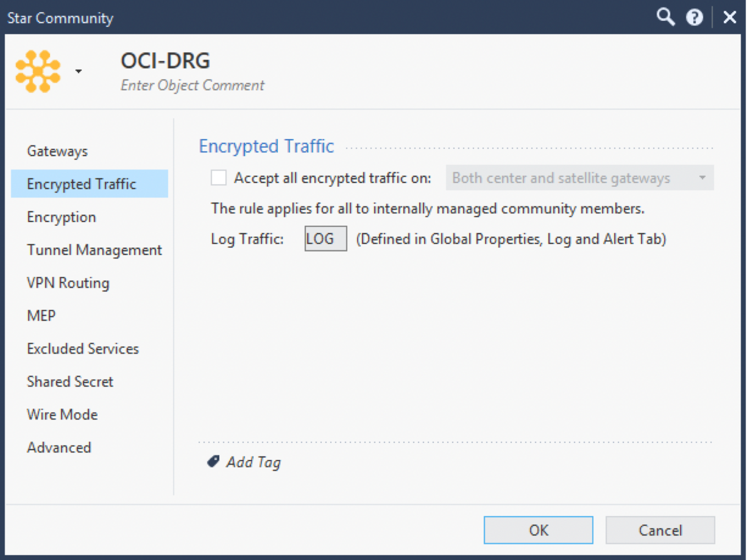Select MEP in the navigation list
The image size is (747, 560).
[41, 316]
